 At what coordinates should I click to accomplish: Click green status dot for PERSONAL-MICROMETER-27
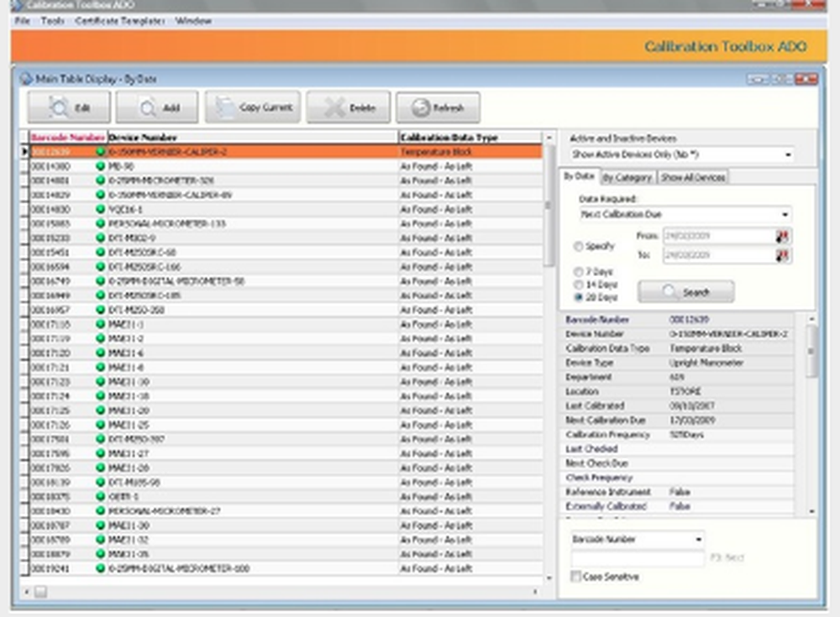pos(100,511)
